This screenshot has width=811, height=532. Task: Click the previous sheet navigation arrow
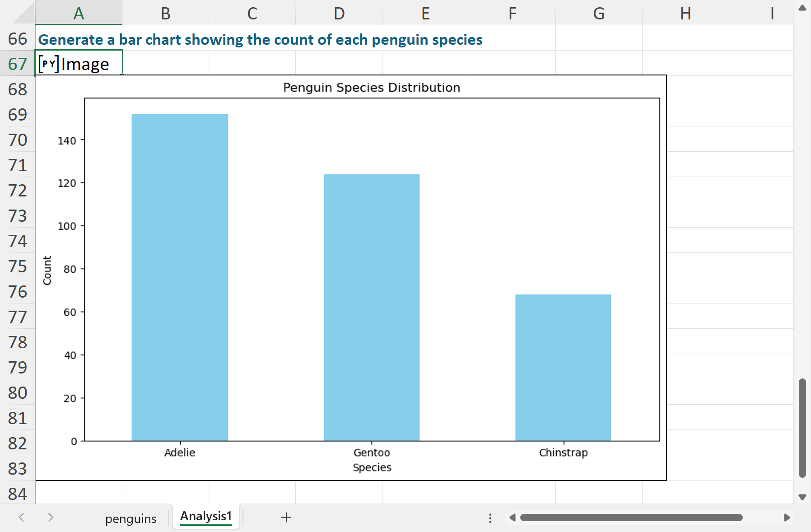pyautogui.click(x=21, y=518)
